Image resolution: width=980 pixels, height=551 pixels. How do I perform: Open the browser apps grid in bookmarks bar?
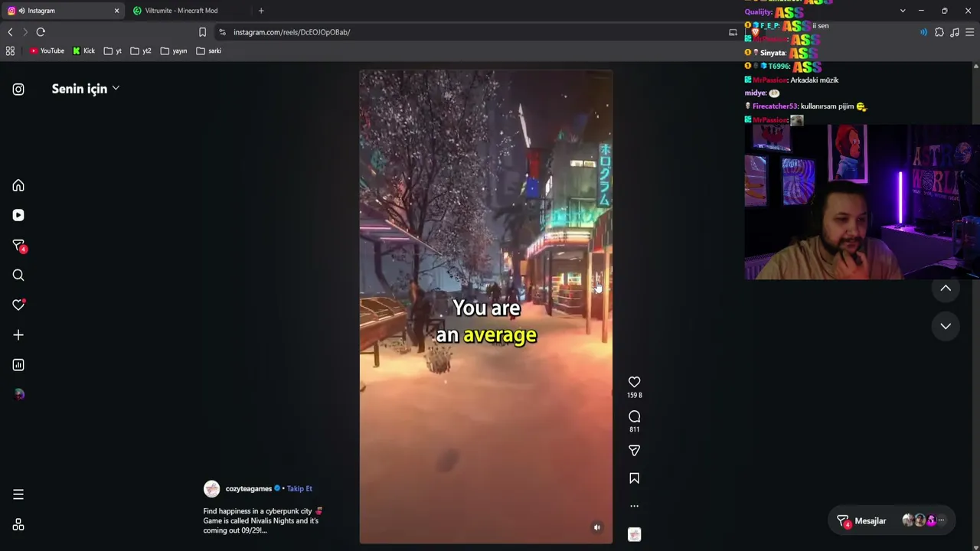pyautogui.click(x=10, y=51)
